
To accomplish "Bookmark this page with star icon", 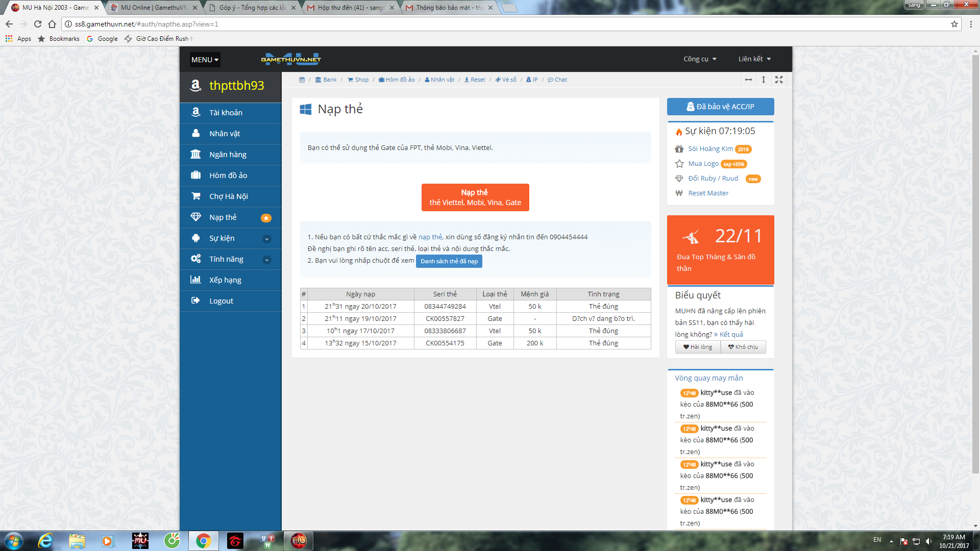I will coord(954,24).
